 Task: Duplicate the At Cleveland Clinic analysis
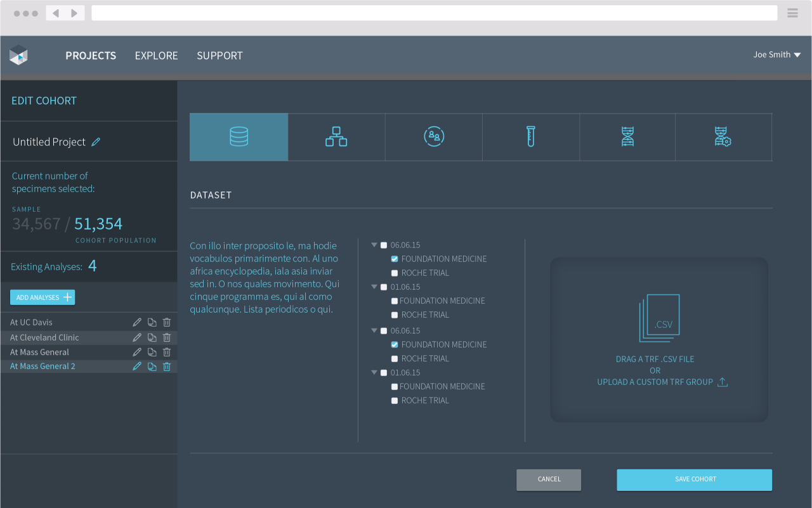pyautogui.click(x=152, y=337)
